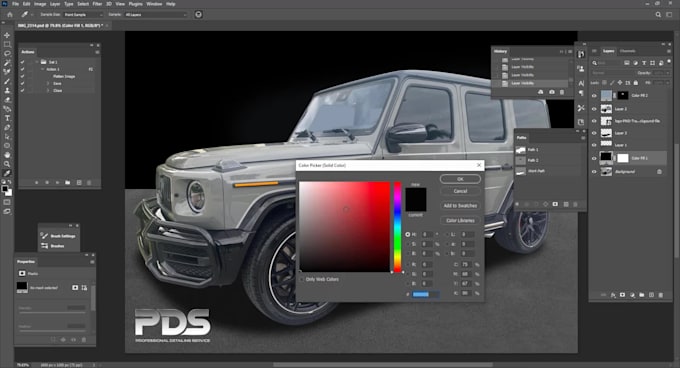Select the Layers tab

click(608, 51)
